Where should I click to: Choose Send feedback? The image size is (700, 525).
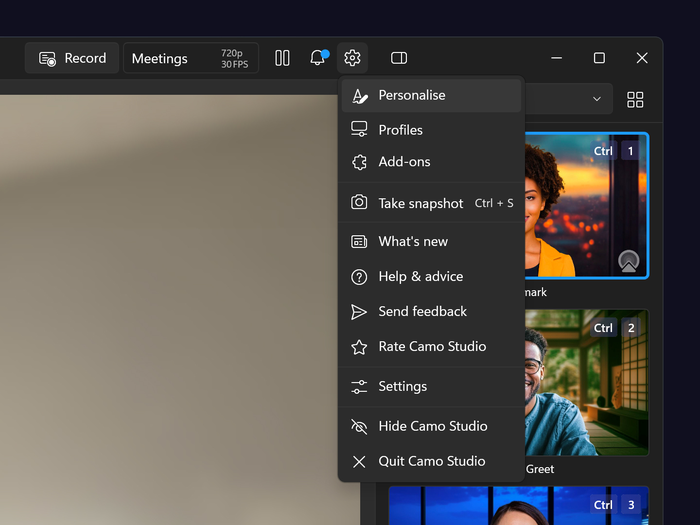tap(431, 311)
